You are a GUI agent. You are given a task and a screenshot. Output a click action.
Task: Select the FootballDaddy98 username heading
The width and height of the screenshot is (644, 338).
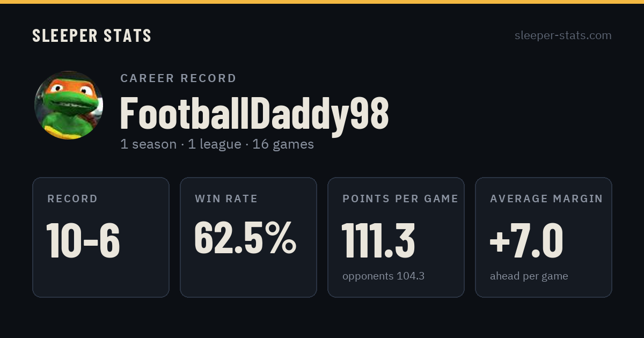click(254, 113)
